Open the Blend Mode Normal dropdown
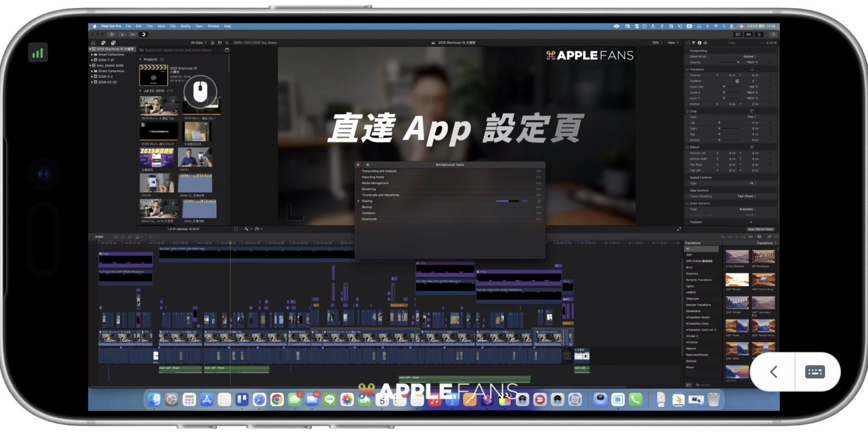The image size is (868, 434). click(749, 57)
